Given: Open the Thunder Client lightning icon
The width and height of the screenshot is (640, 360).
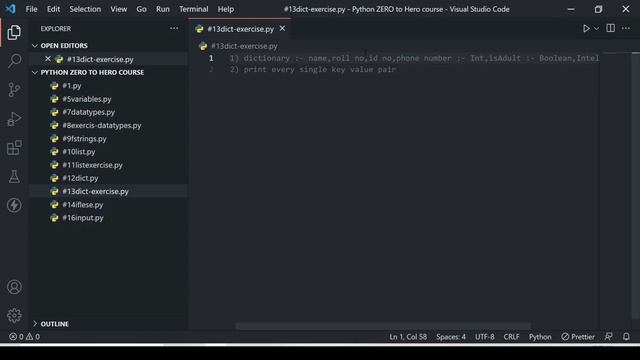Looking at the screenshot, I should point(14,205).
